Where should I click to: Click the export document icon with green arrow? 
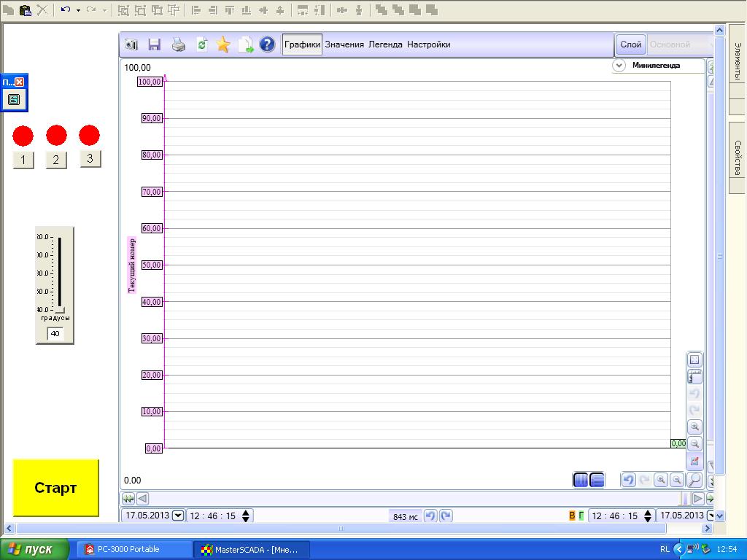pos(246,44)
